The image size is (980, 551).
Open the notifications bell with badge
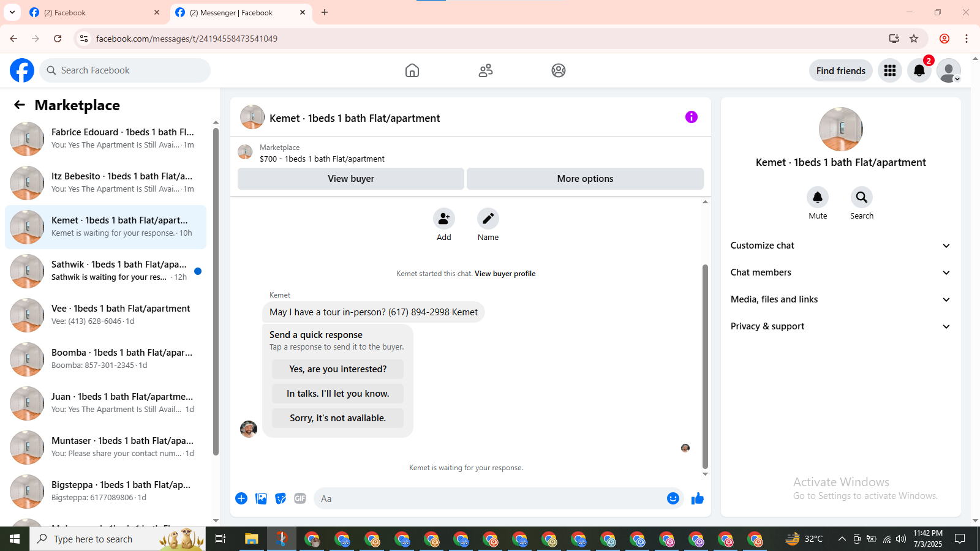tap(919, 70)
